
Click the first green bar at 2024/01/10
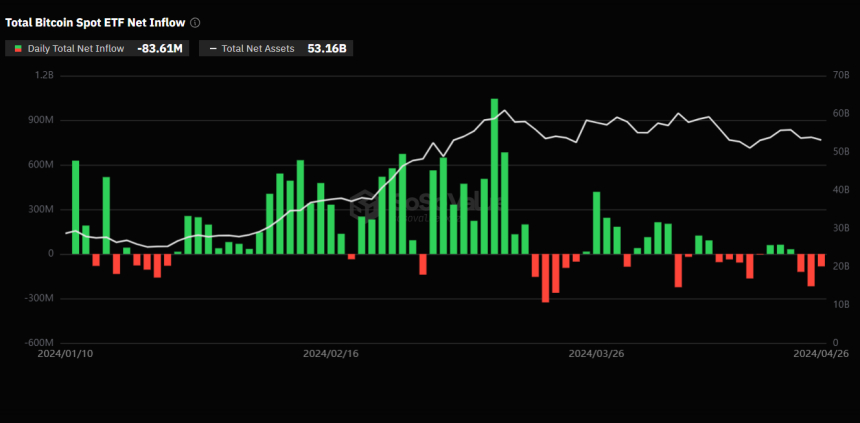[x=75, y=207]
